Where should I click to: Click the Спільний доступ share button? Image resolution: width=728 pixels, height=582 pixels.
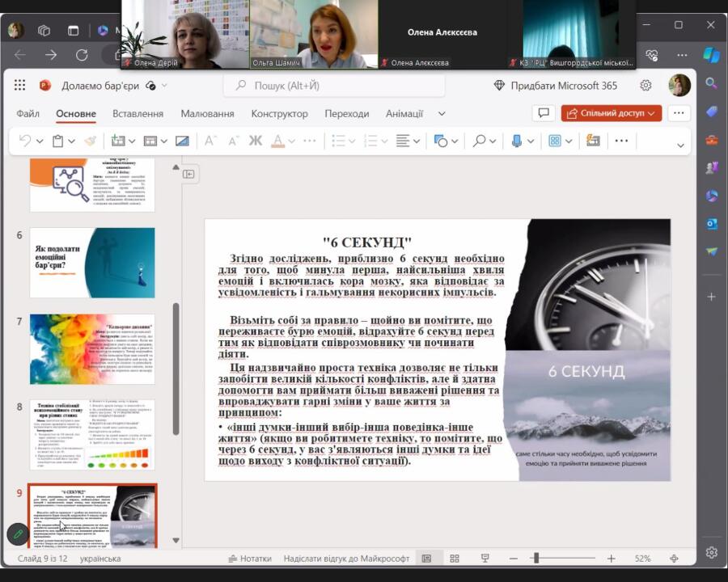(x=611, y=113)
